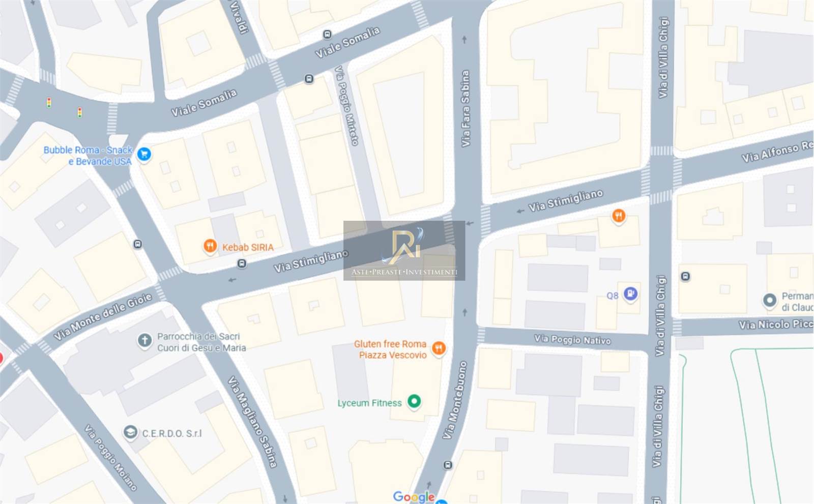Click the Parrocchia dei Sacri Cuori label
Viewport: 814px width, 504px height.
click(x=201, y=342)
